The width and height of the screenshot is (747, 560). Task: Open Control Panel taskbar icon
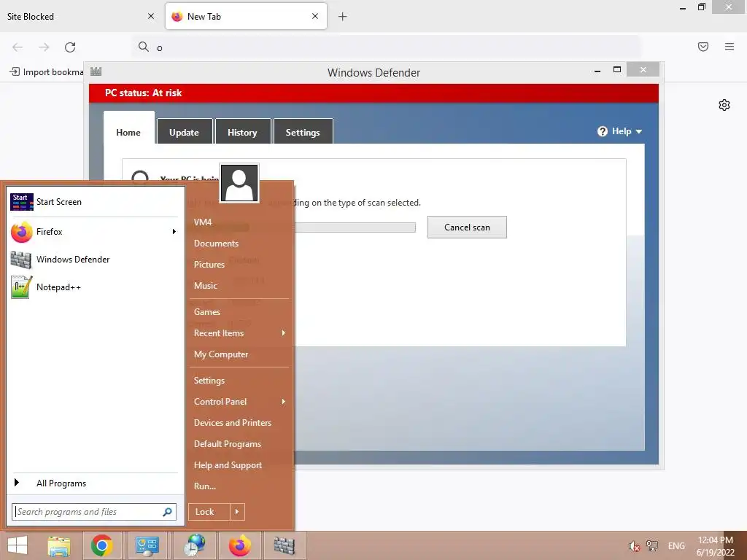[147, 545]
